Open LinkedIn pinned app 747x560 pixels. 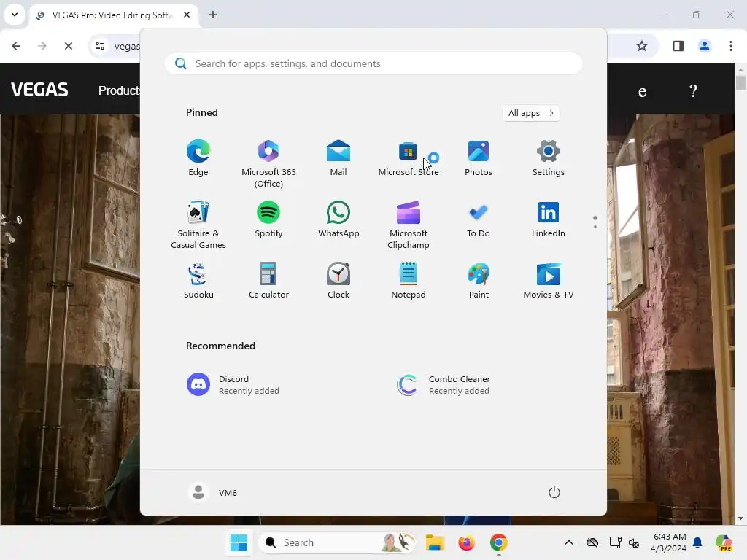549,219
